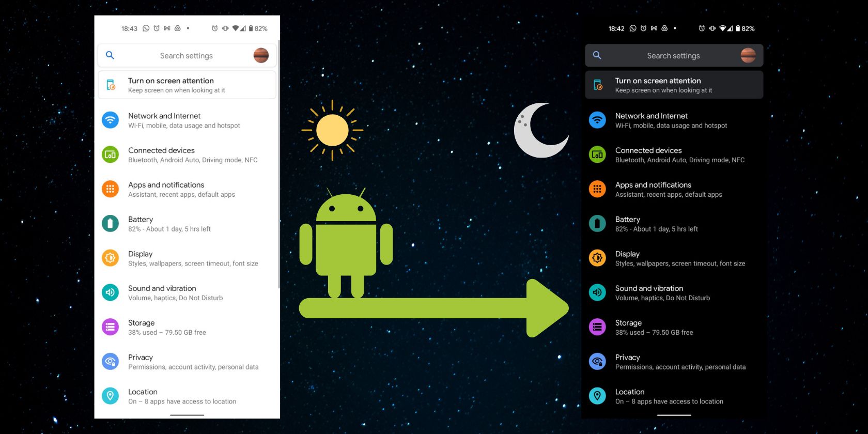The image size is (868, 434).
Task: Click the Display icon in the light settings screen
Action: 110,258
